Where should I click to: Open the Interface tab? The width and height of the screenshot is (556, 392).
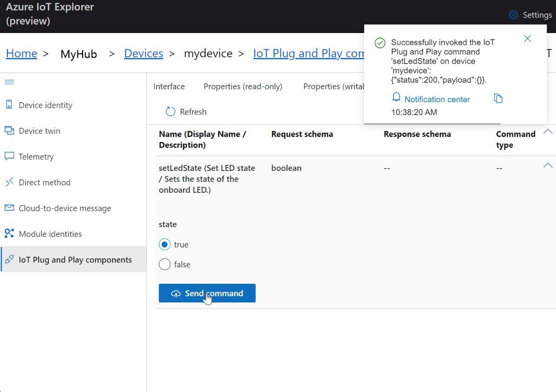click(169, 86)
